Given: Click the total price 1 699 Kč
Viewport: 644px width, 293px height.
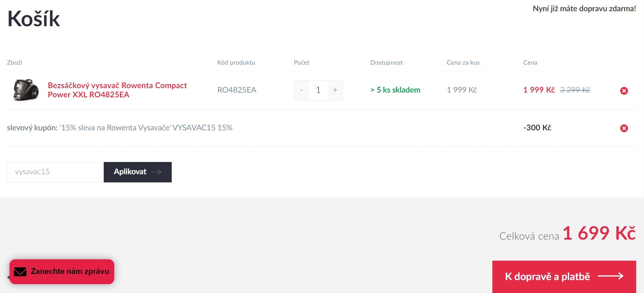Looking at the screenshot, I should tap(599, 233).
